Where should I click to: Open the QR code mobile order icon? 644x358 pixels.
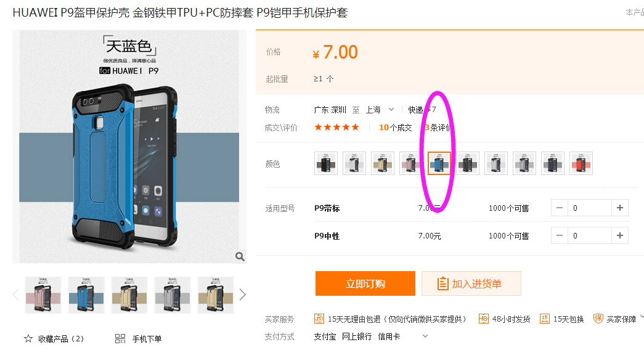pyautogui.click(x=120, y=339)
